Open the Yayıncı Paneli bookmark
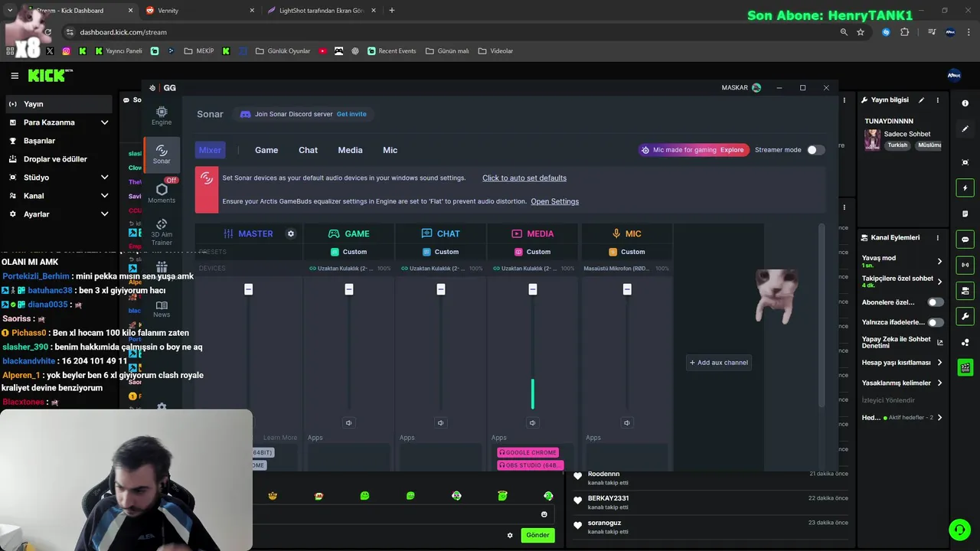 tap(119, 51)
